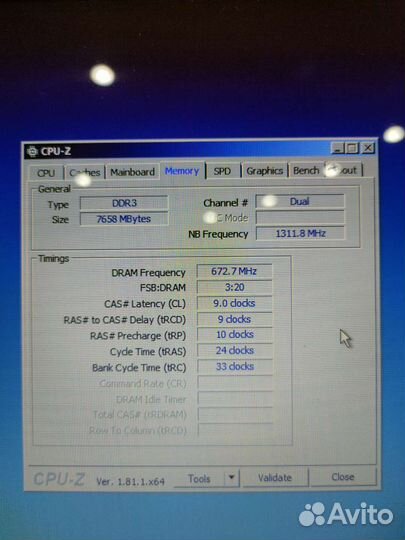
Task: Click the 3:20 FSB:DRAM value
Action: click(235, 287)
